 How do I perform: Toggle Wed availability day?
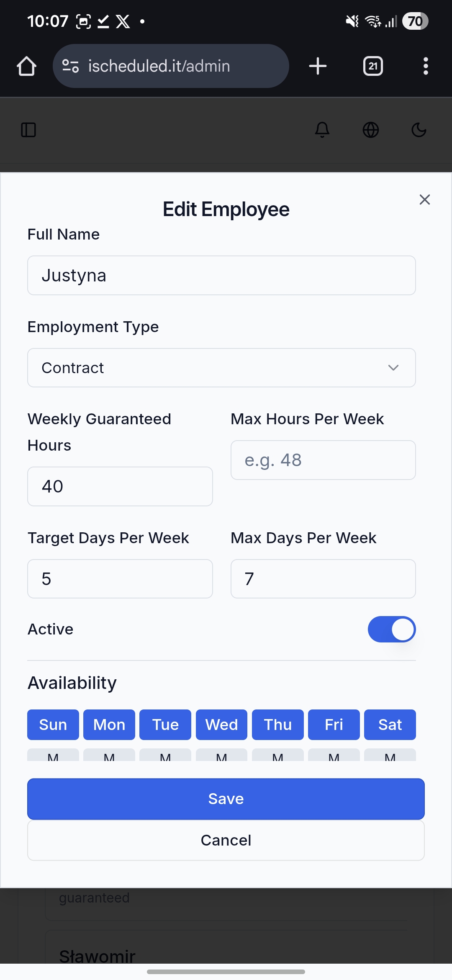[221, 725]
